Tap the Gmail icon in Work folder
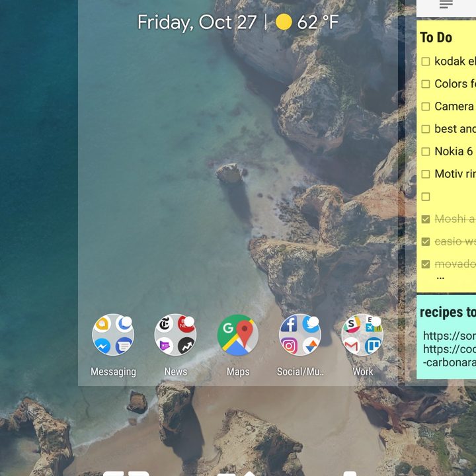The image size is (476, 476). pyautogui.click(x=352, y=346)
